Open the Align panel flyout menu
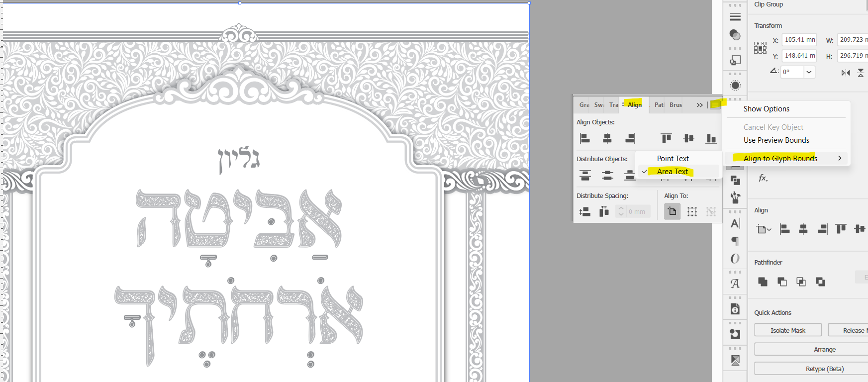Image resolution: width=868 pixels, height=382 pixels. (x=715, y=104)
